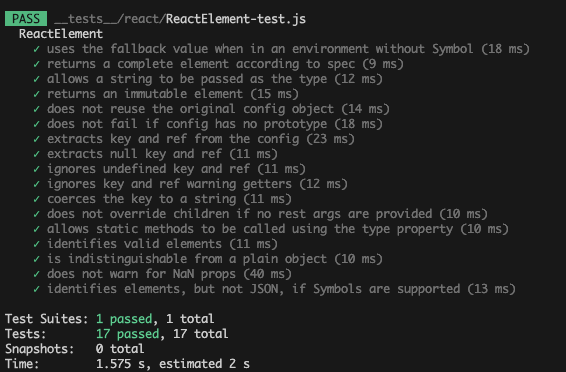Click the '17 passed' Tests count
This screenshot has width=566, height=372.
tap(127, 334)
